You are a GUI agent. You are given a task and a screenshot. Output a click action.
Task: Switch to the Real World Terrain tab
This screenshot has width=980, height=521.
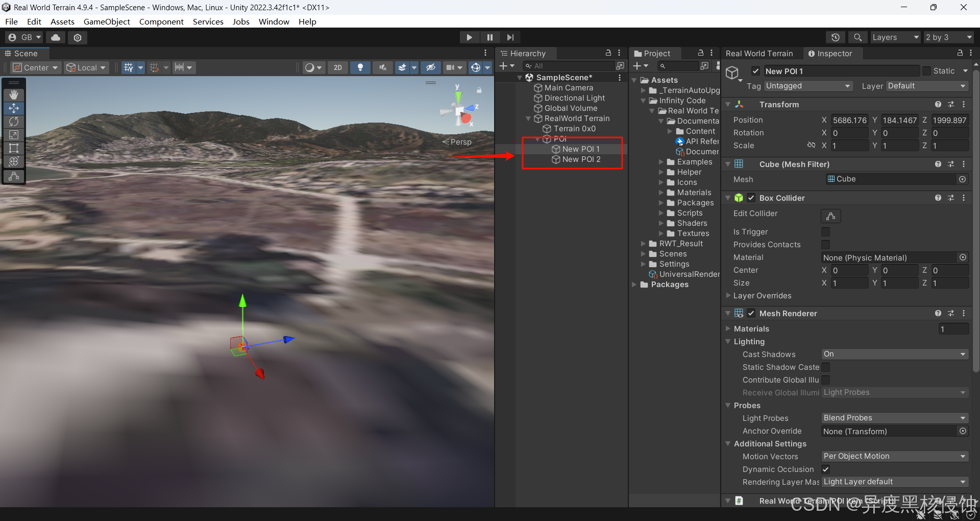point(759,53)
